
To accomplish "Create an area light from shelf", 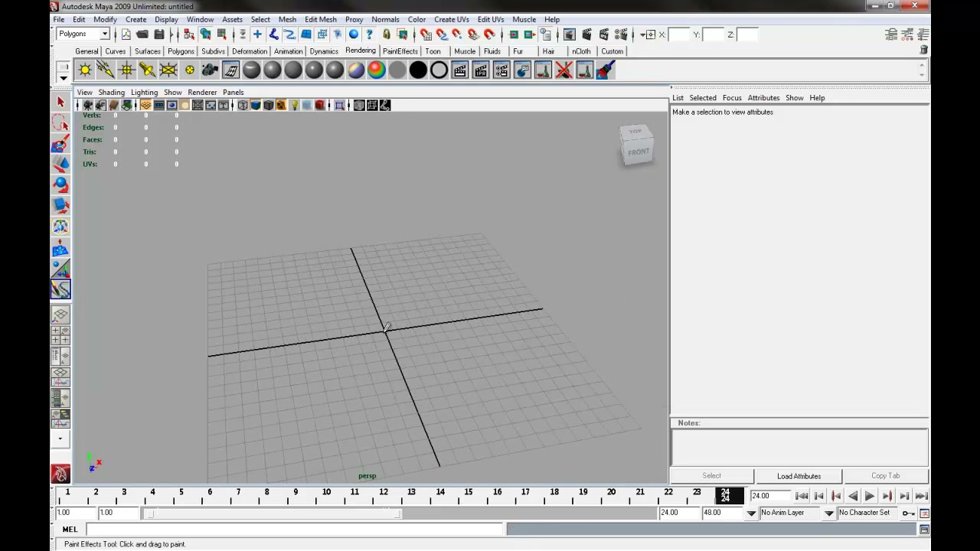I will click(168, 70).
